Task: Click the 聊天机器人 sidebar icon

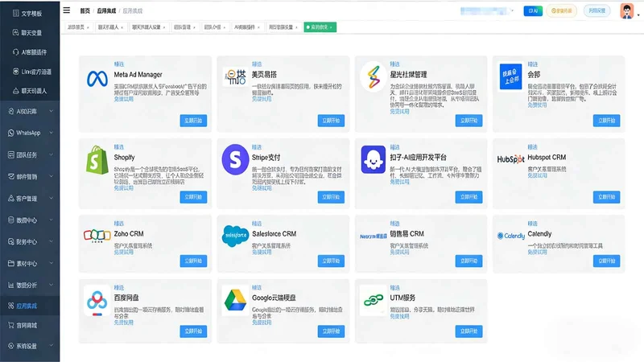Action: tap(15, 91)
